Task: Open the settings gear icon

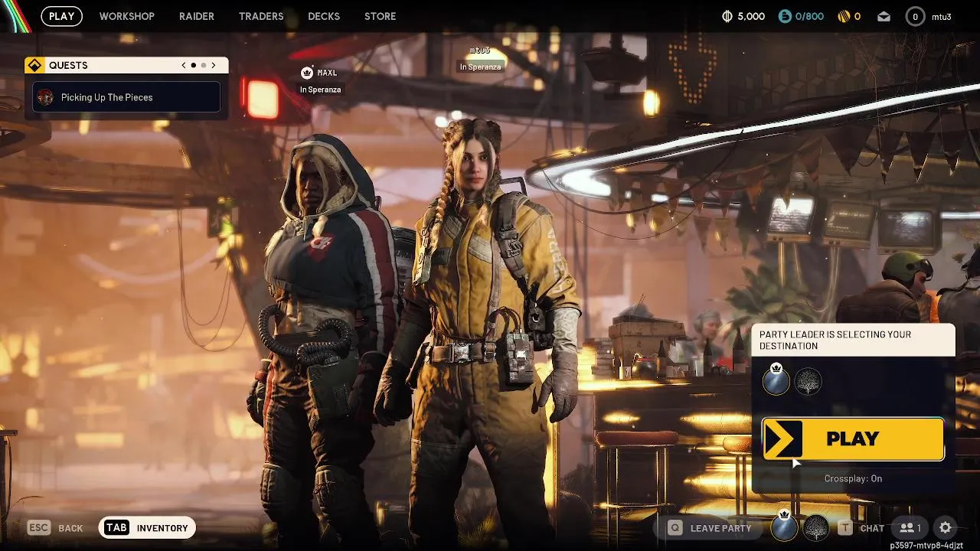Action: pyautogui.click(x=946, y=528)
